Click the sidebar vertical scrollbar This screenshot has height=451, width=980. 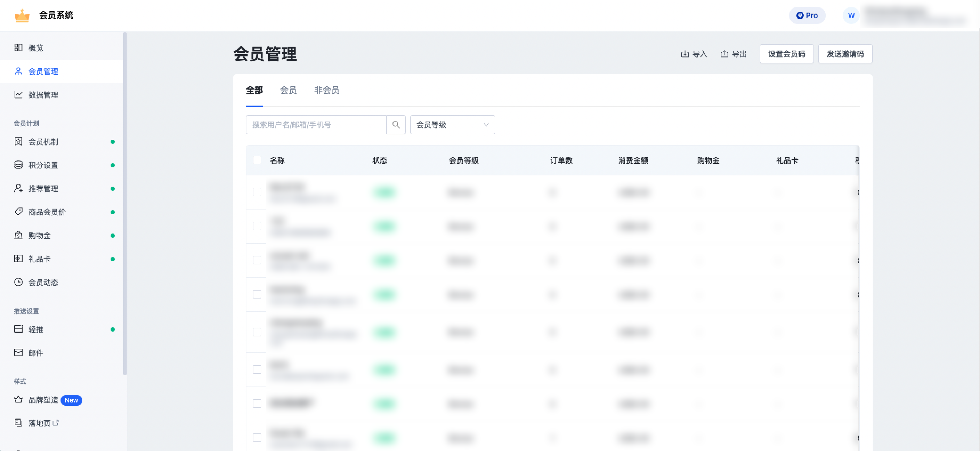(125, 204)
